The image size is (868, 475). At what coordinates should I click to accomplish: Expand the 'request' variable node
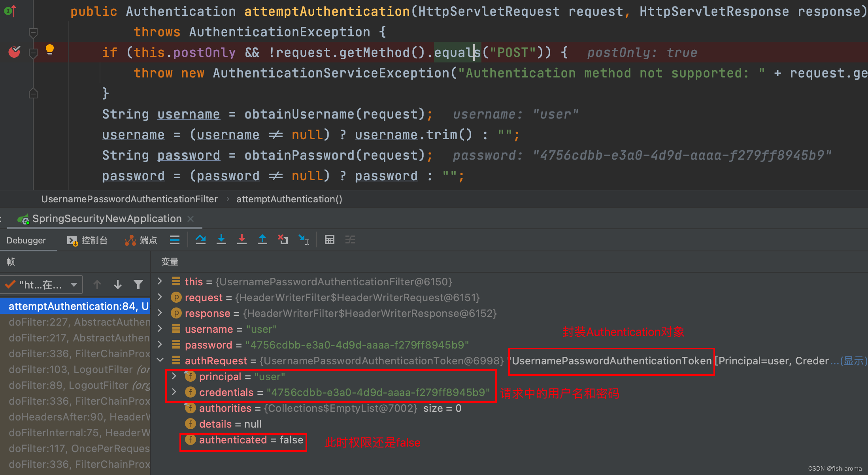[160, 297]
